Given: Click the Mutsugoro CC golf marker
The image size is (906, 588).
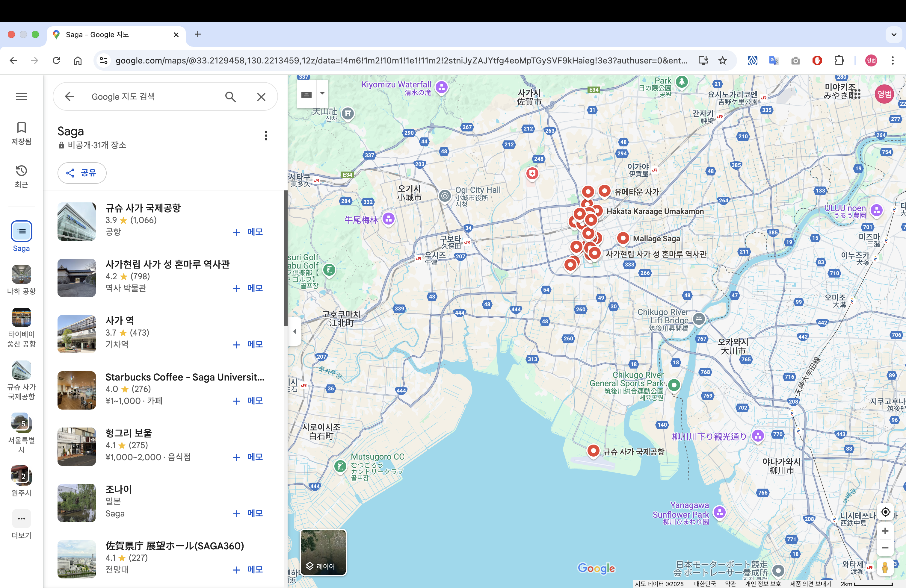Looking at the screenshot, I should (x=340, y=466).
